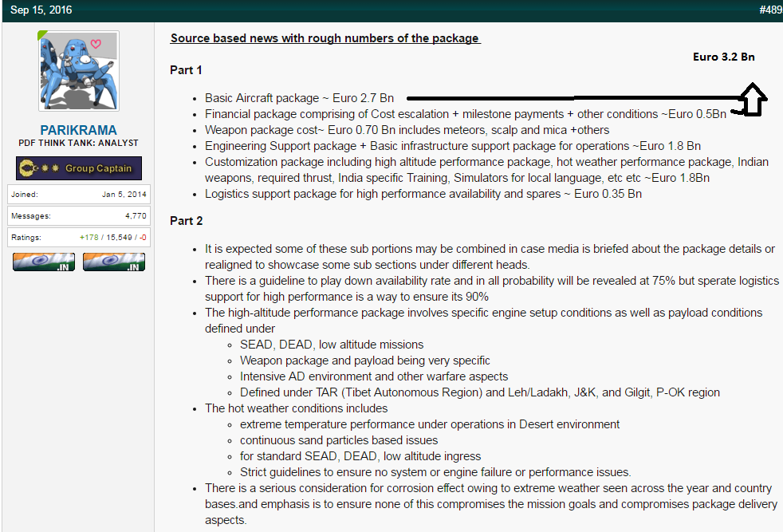Click the 'Weapon package cost~ Euro 0.70 Bn' line
The image size is (783, 532).
pyautogui.click(x=407, y=130)
